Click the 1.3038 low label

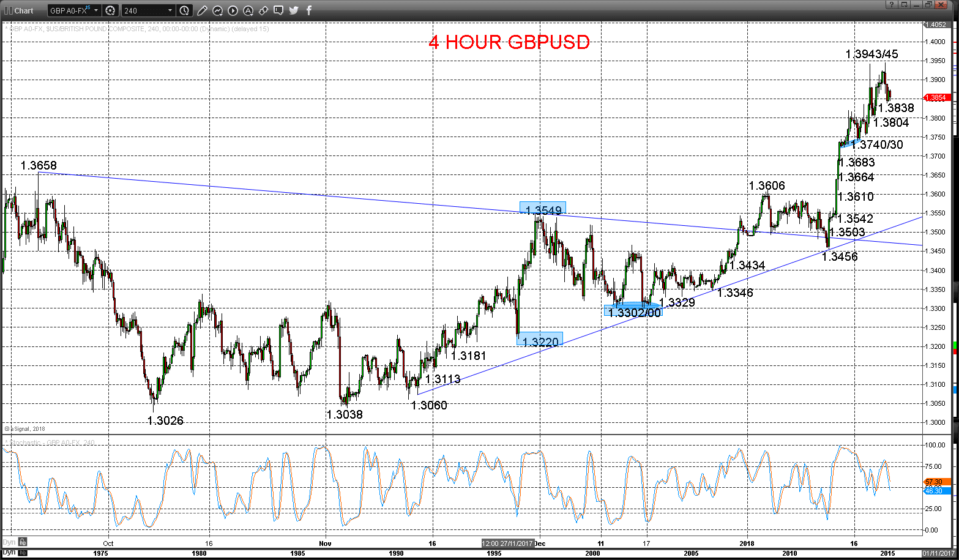(345, 414)
